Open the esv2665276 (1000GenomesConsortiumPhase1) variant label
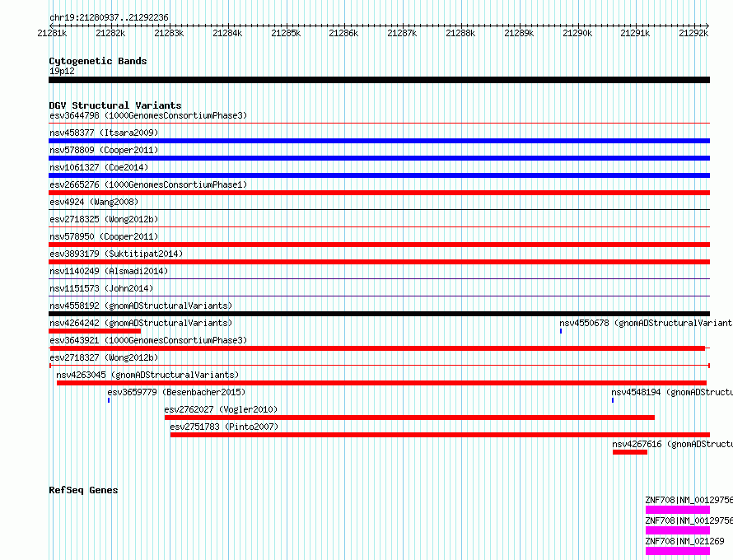Screen dimensions: 733x560 [148, 184]
